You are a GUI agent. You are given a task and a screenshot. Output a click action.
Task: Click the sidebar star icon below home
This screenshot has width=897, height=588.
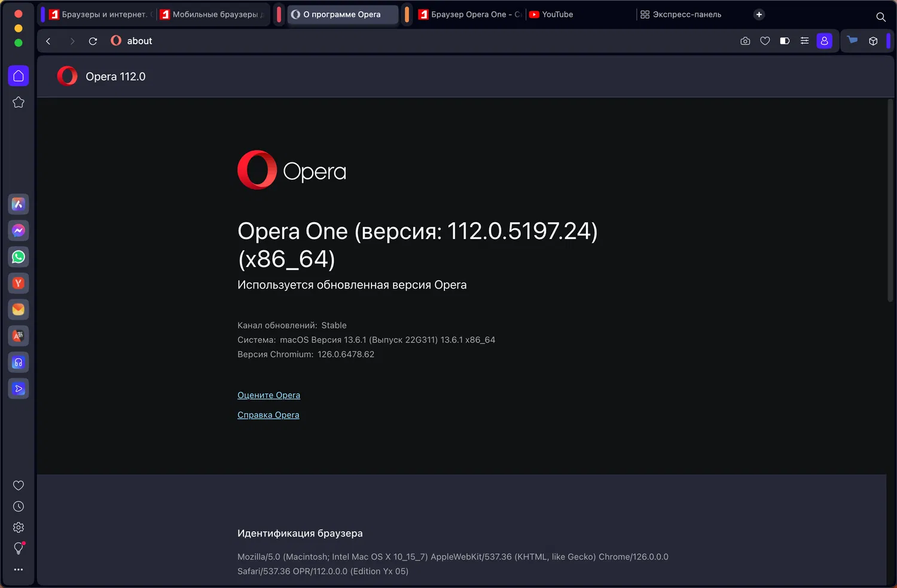[19, 102]
